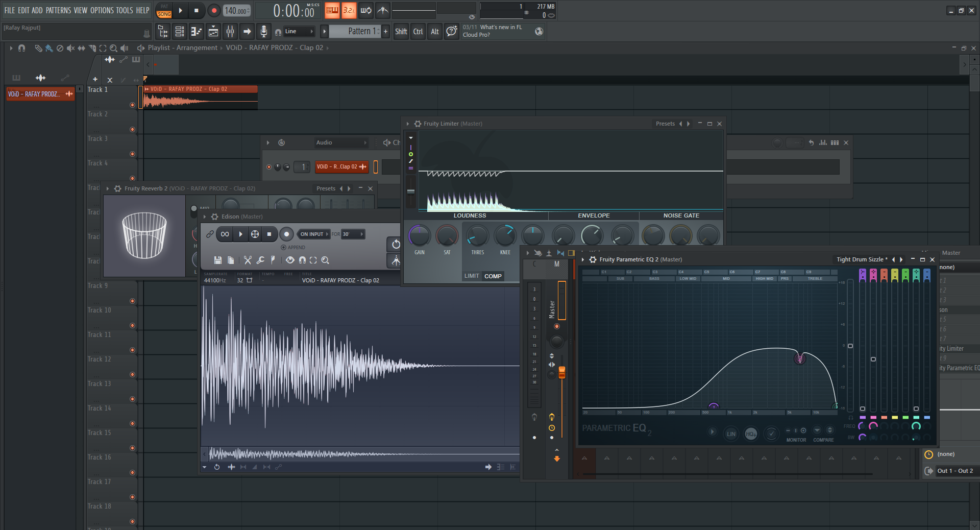
Task: Adjust the Master mixer volume fader
Action: pyautogui.click(x=562, y=373)
